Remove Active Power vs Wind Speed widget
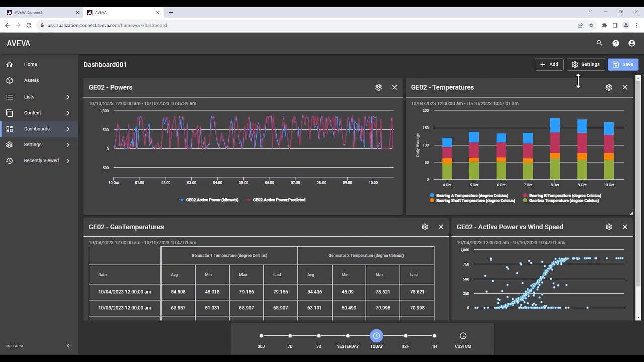 tap(625, 227)
